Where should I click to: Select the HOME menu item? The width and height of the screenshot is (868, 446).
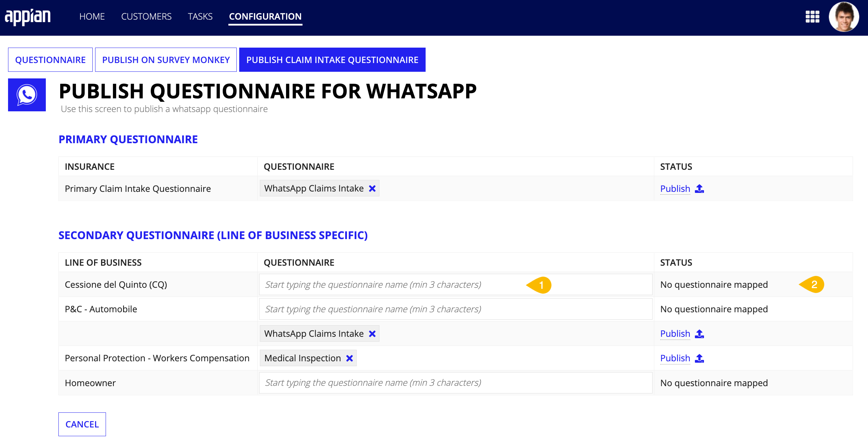(93, 16)
